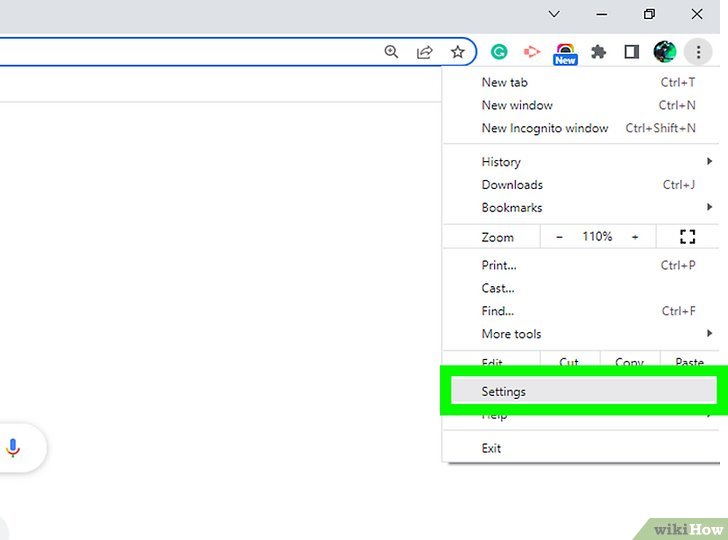Image resolution: width=728 pixels, height=540 pixels.
Task: Click the share page icon
Action: pyautogui.click(x=424, y=52)
